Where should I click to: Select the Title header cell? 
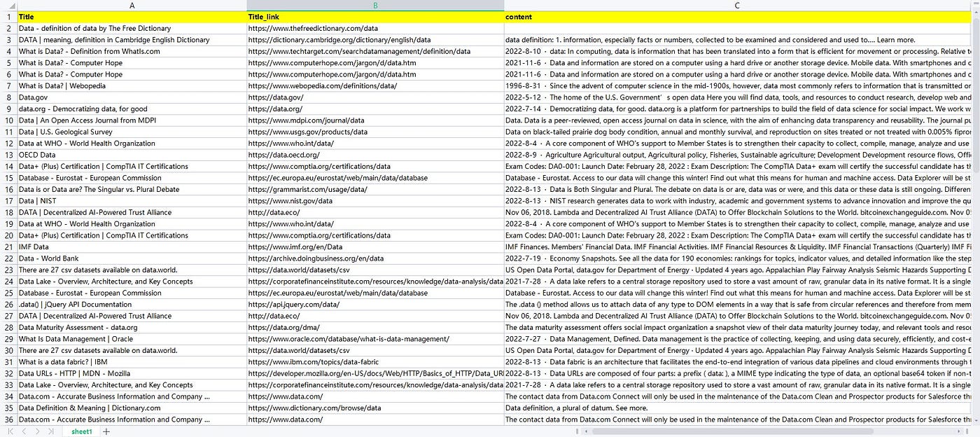(x=132, y=17)
